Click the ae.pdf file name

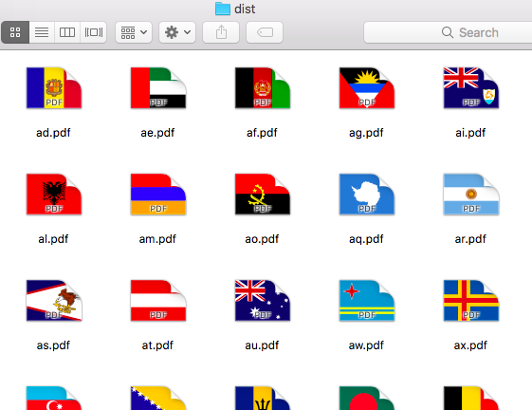click(157, 133)
